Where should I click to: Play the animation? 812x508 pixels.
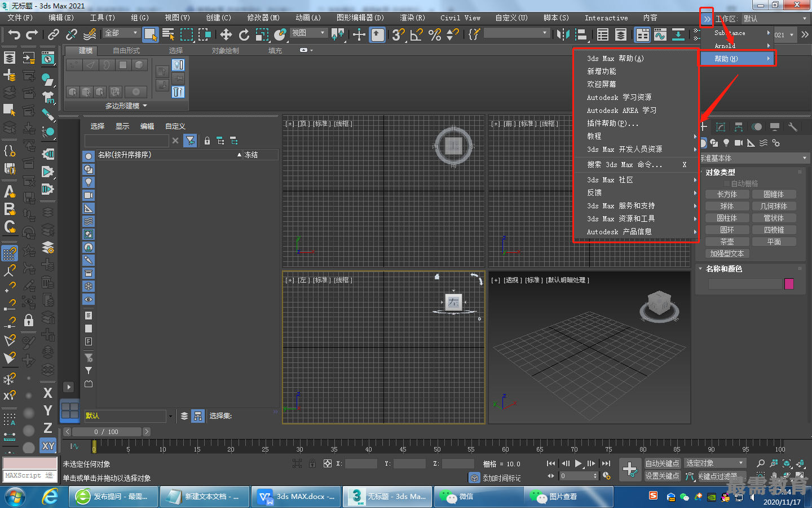click(579, 463)
